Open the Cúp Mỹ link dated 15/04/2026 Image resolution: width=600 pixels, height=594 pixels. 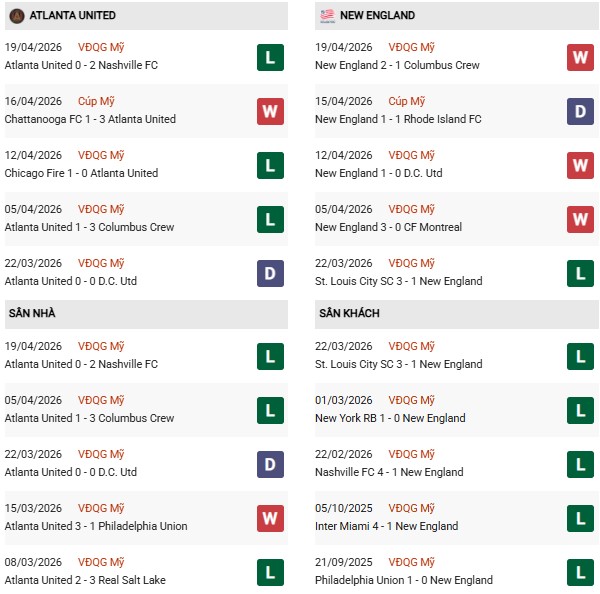406,102
